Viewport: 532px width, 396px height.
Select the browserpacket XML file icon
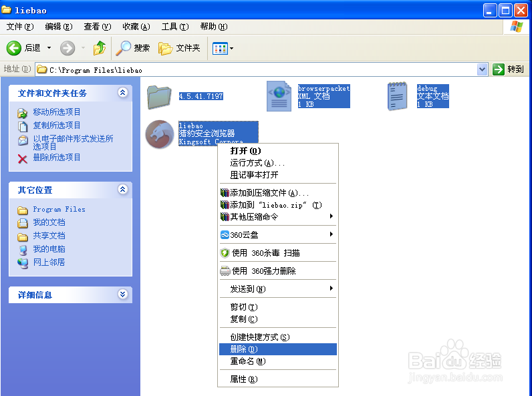click(279, 96)
